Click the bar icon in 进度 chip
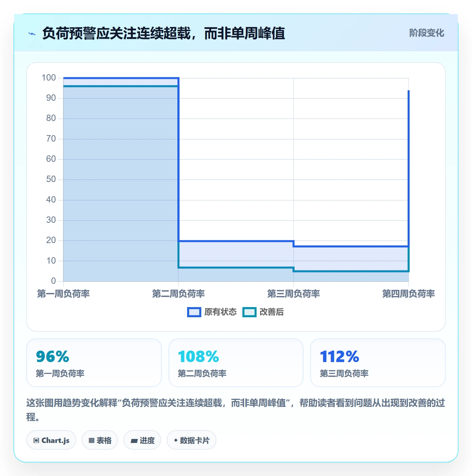Image resolution: width=472 pixels, height=476 pixels. point(134,441)
